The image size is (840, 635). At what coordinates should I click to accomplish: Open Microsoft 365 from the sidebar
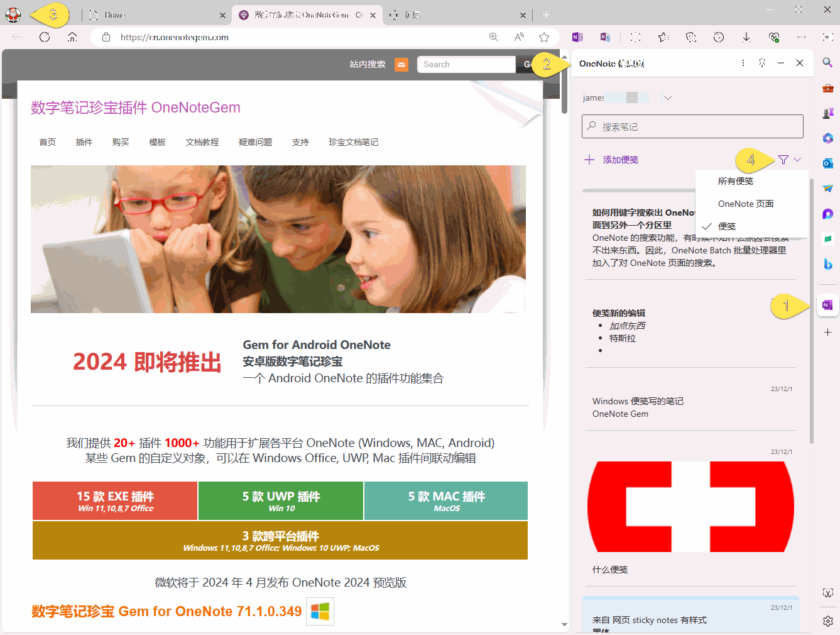click(827, 138)
